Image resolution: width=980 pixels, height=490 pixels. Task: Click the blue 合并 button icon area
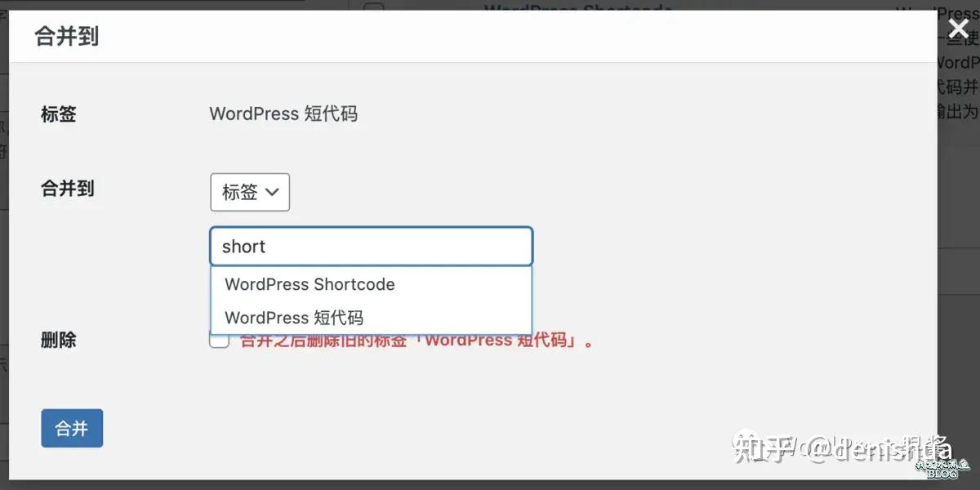coord(72,428)
